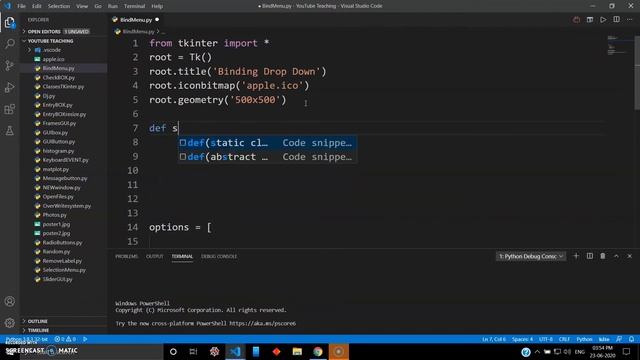Open the Run and Debug view
The width and height of the screenshot is (640, 360).
9,87
